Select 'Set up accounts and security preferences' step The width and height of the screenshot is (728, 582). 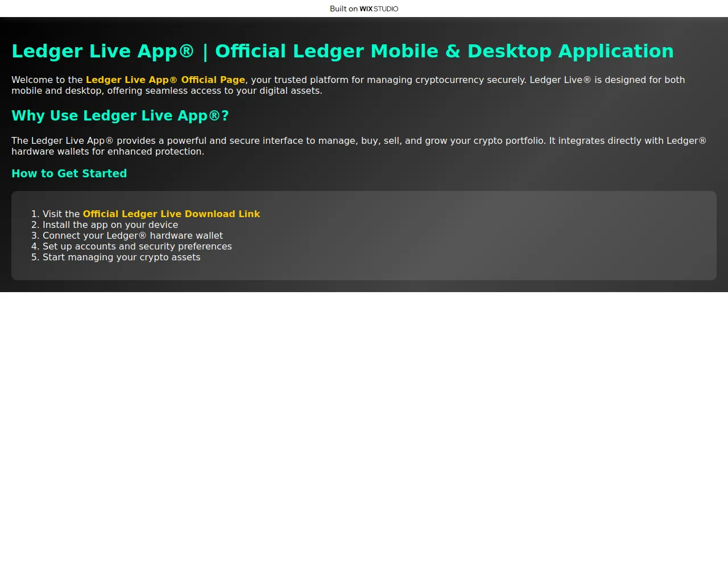pyautogui.click(x=137, y=247)
